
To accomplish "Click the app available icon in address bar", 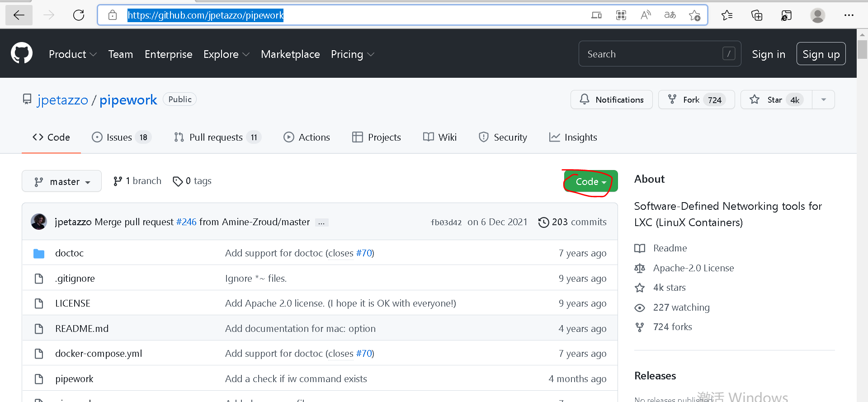I will coord(597,15).
